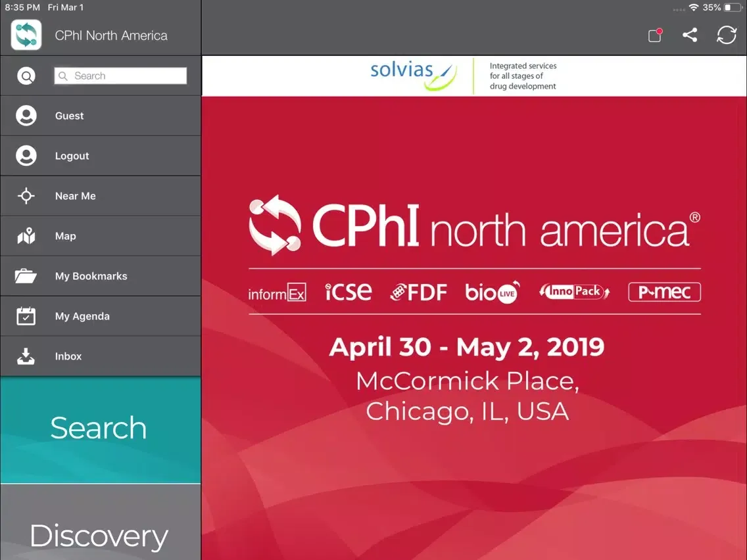This screenshot has height=560, width=747.
Task: Open My Bookmarks
Action: click(x=101, y=275)
